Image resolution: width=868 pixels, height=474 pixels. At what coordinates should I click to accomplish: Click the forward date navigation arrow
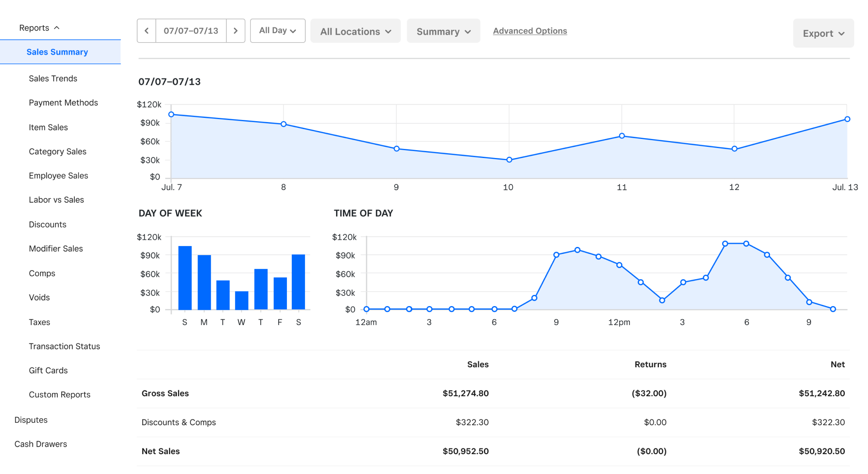pos(236,30)
